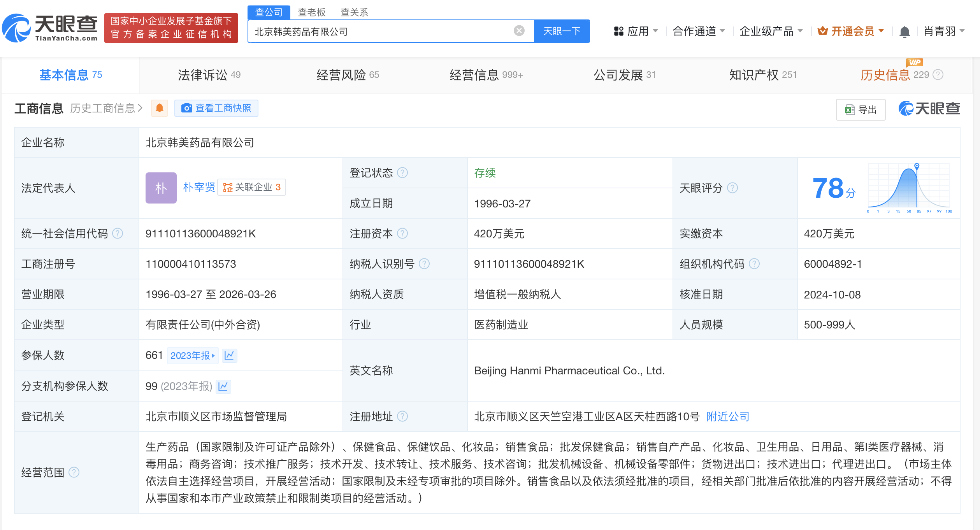Screen dimensions: 980x530
Task: Select the 经营信息 tab
Action: coord(486,75)
